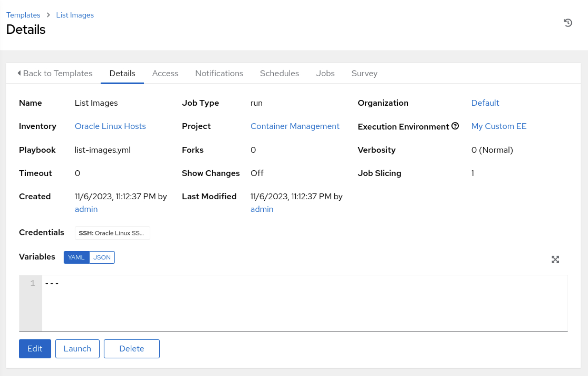The height and width of the screenshot is (376, 588).
Task: Go back to Templates list tab
Action: point(55,73)
